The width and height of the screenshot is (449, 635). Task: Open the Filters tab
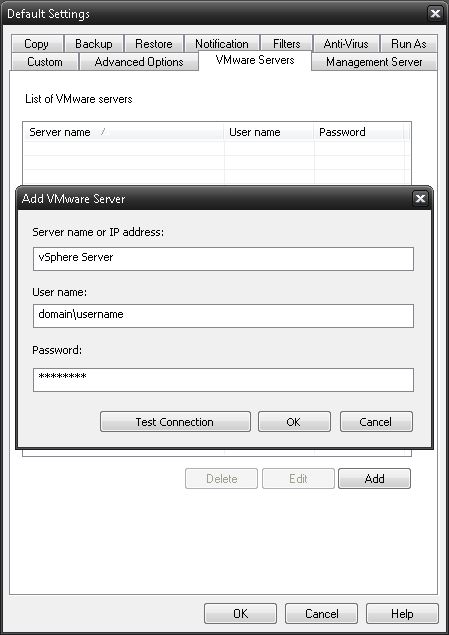pyautogui.click(x=287, y=44)
